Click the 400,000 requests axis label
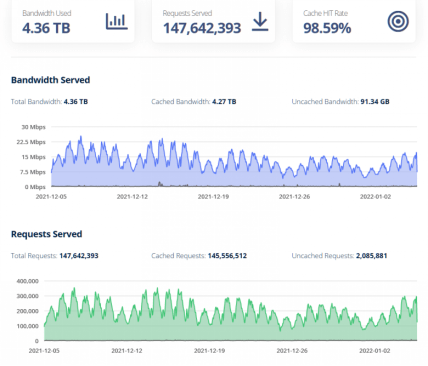428x366 pixels. (27, 281)
